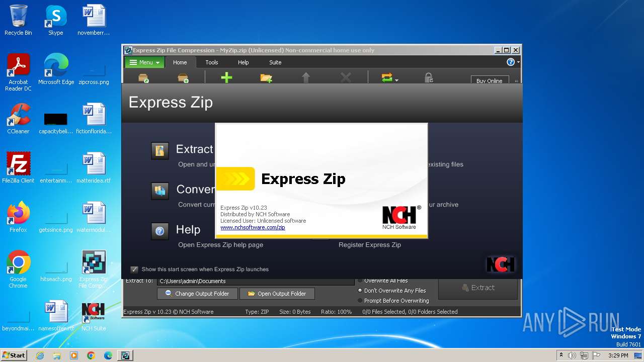Image resolution: width=644 pixels, height=362 pixels.
Task: Open the Express Zip desktop shortcut
Action: [94, 269]
